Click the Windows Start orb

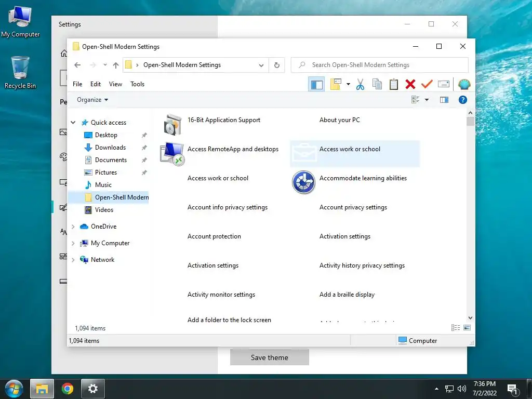(x=14, y=389)
